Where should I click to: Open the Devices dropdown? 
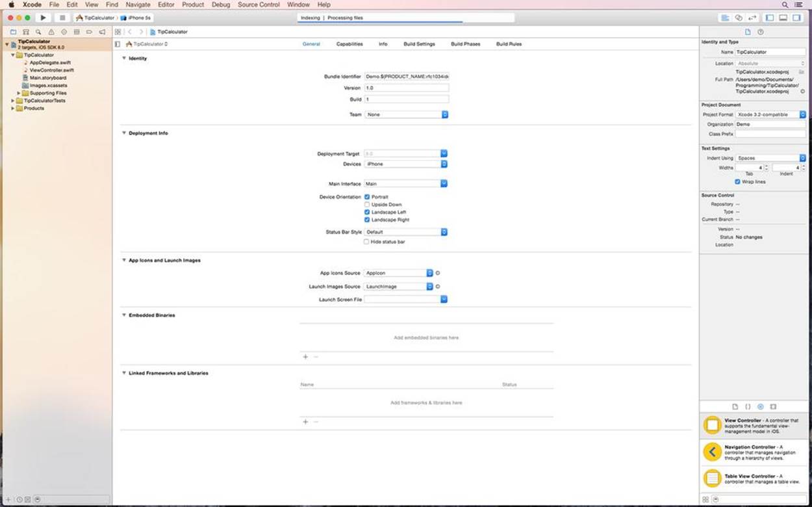point(406,164)
